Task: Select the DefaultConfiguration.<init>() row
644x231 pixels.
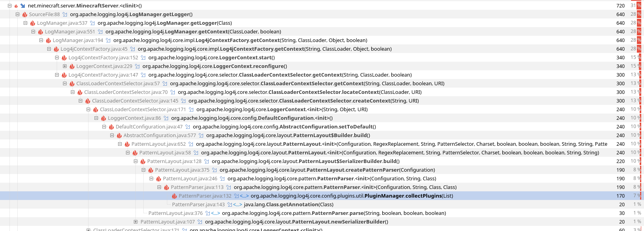Action: point(252,118)
